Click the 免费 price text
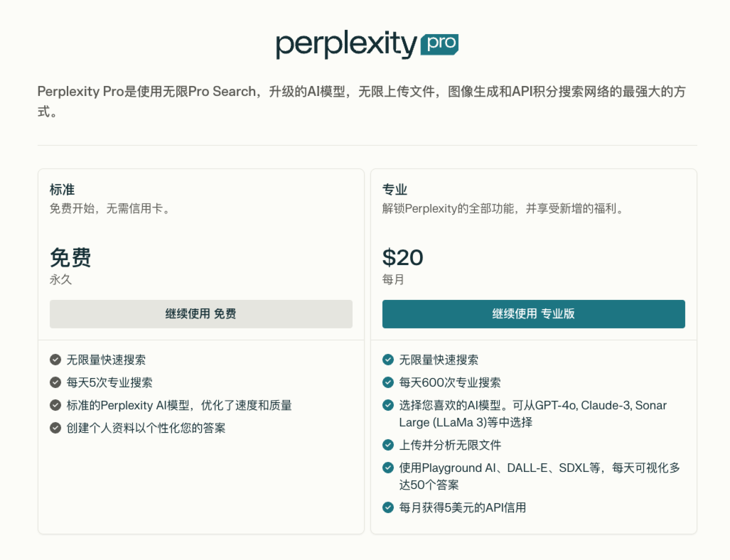Screen dimensions: 730x560 tap(70, 257)
